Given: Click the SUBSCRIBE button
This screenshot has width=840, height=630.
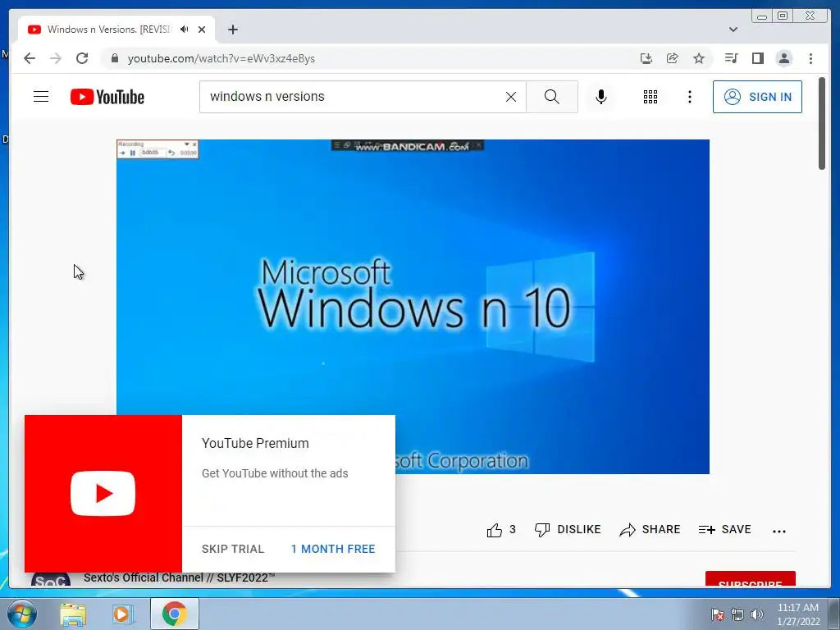Looking at the screenshot, I should pos(750,580).
